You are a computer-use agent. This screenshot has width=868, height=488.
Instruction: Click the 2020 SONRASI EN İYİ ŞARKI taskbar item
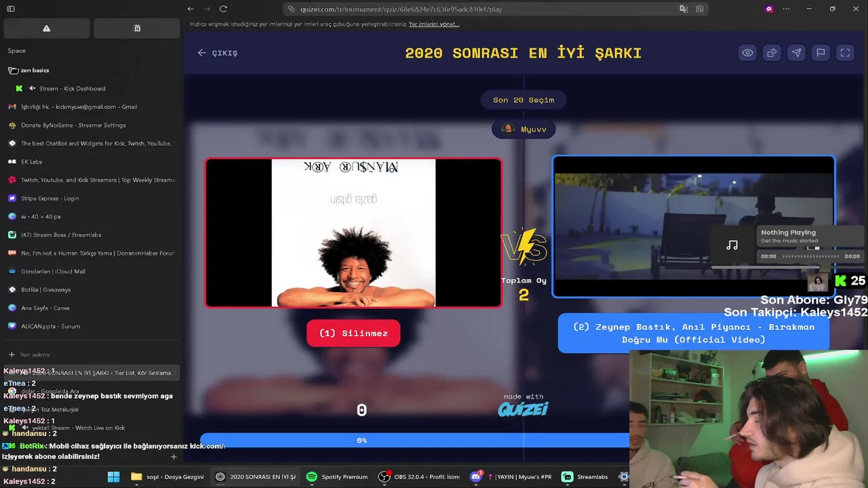coord(256,477)
